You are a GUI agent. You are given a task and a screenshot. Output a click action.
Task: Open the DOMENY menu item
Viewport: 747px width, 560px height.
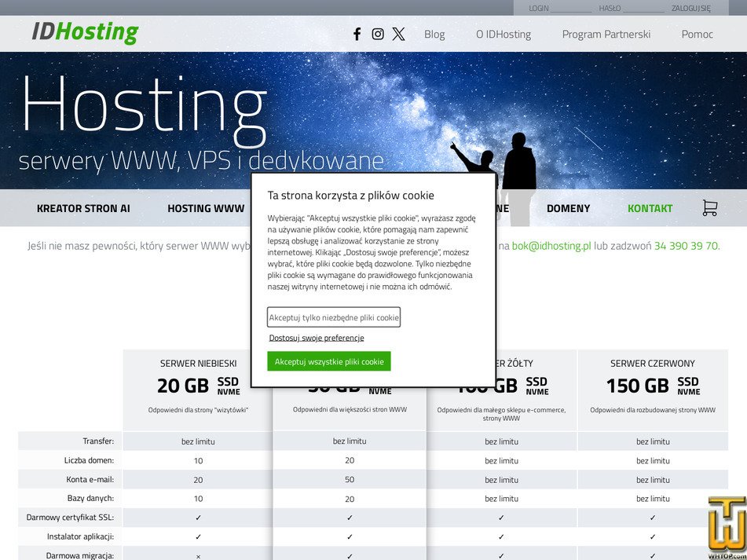click(568, 209)
